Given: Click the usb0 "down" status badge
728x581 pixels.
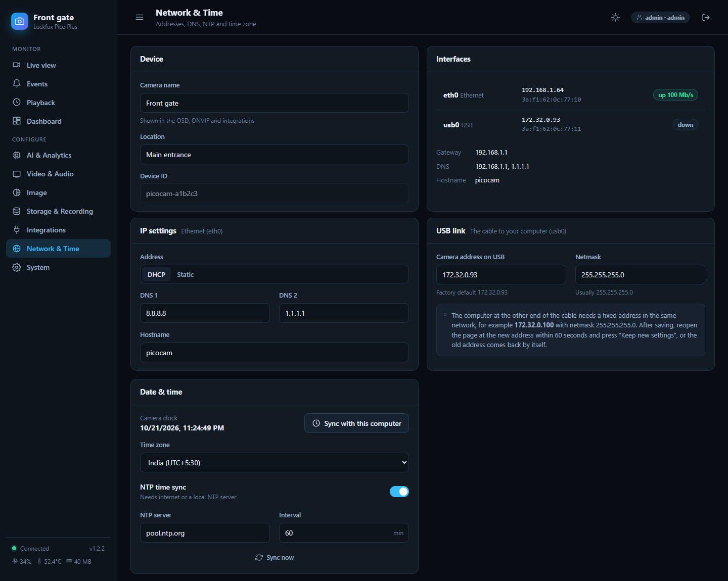Looking at the screenshot, I should [686, 125].
